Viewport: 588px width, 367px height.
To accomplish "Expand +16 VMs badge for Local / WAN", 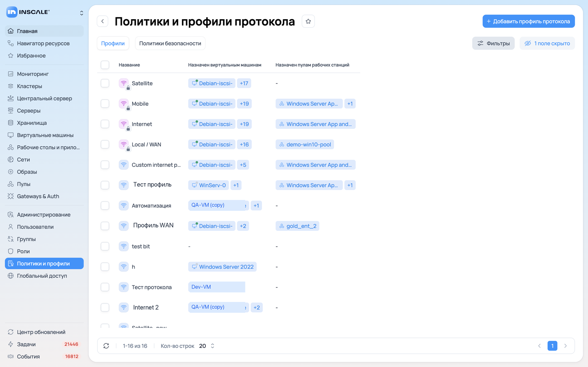I will point(244,145).
